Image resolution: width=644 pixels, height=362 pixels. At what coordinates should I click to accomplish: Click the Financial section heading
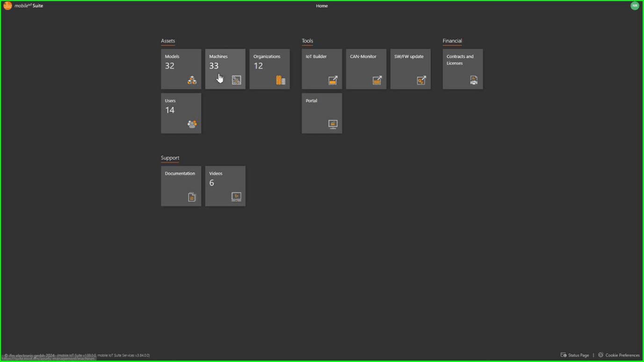pyautogui.click(x=452, y=41)
